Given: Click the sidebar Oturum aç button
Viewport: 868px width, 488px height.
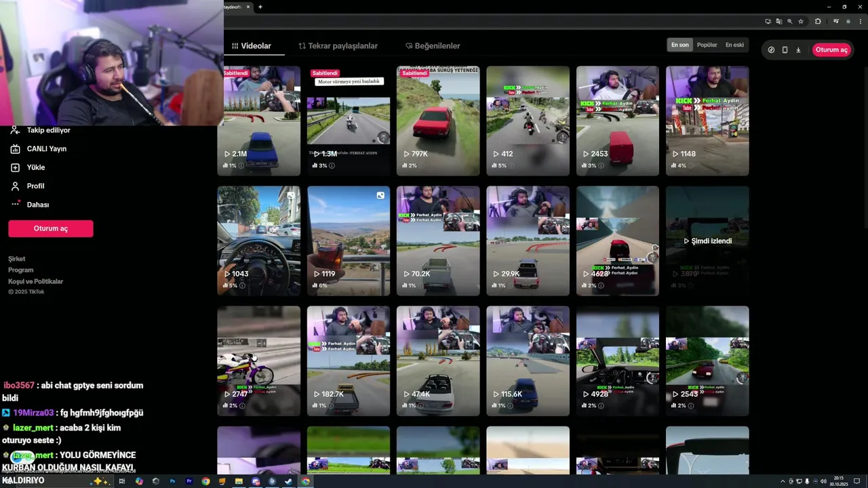Looking at the screenshot, I should (51, 228).
